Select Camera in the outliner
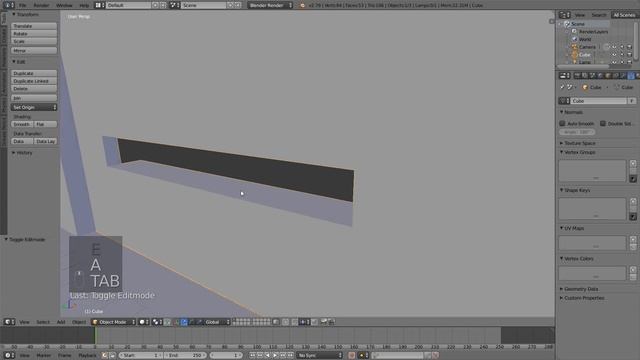 coord(587,47)
